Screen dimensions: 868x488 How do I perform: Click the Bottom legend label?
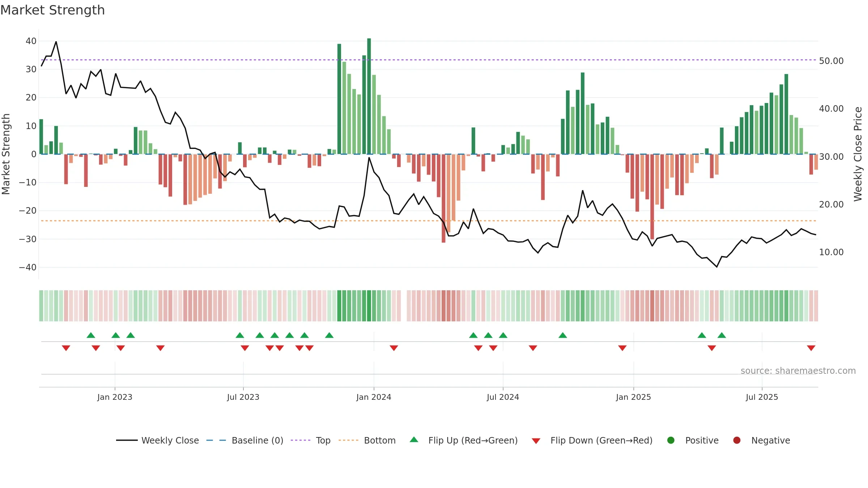(380, 440)
